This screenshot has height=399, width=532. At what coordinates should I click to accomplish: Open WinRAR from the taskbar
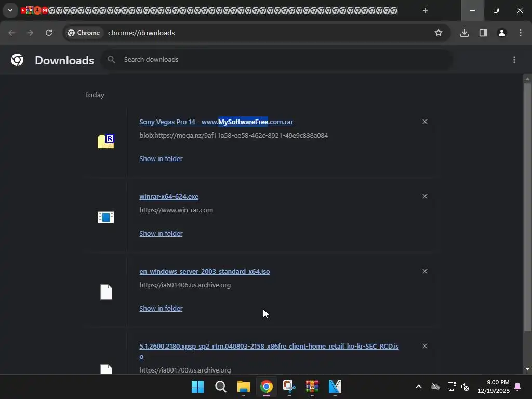312,387
